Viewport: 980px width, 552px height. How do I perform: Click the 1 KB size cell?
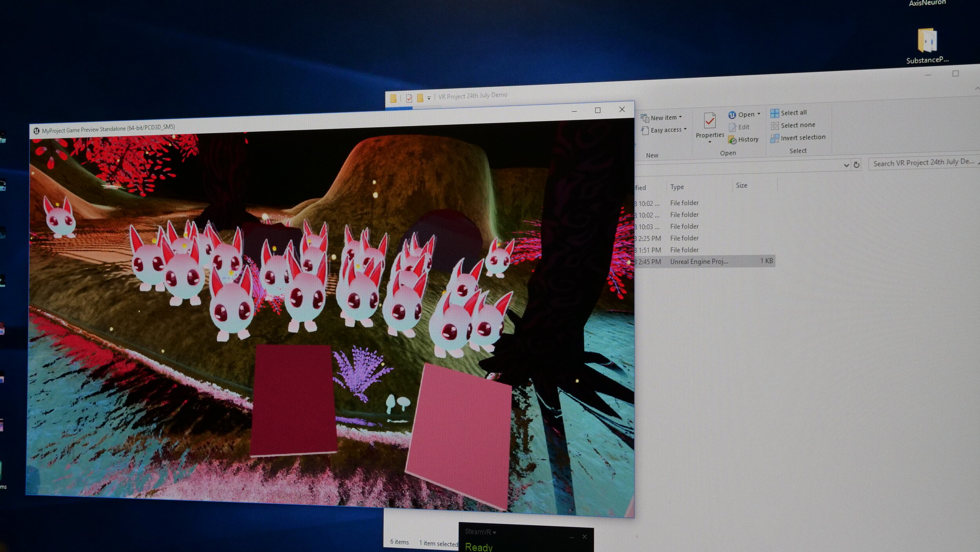[766, 261]
